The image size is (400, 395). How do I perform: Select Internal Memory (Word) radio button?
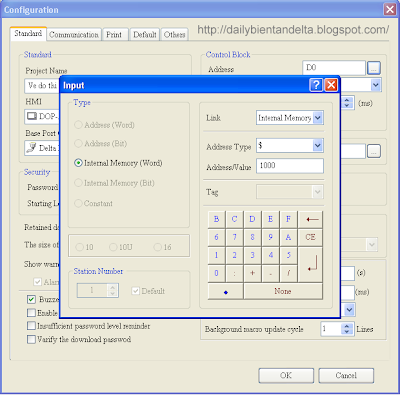pos(78,163)
